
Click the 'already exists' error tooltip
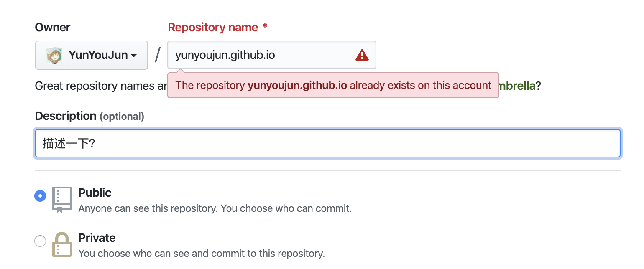click(x=333, y=86)
